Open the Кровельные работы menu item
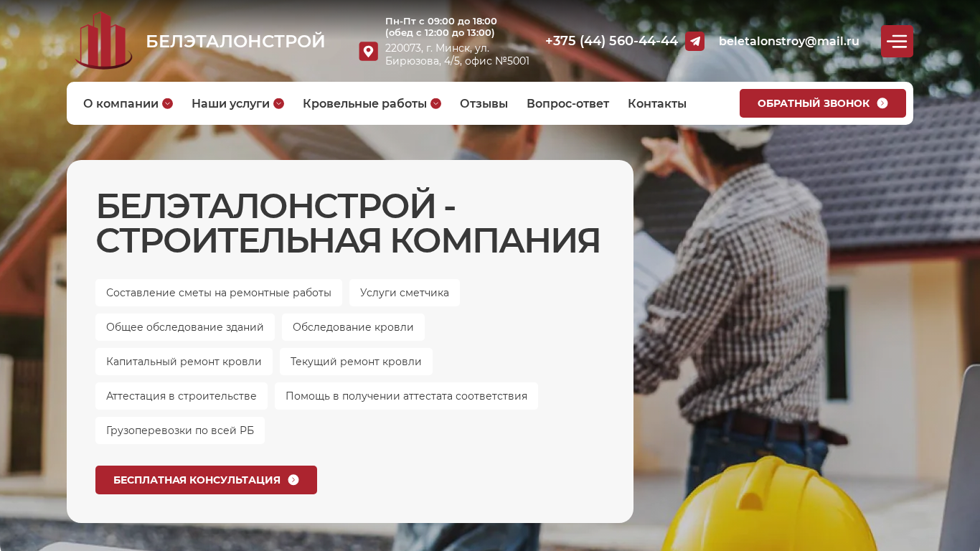The width and height of the screenshot is (980, 551). [364, 103]
